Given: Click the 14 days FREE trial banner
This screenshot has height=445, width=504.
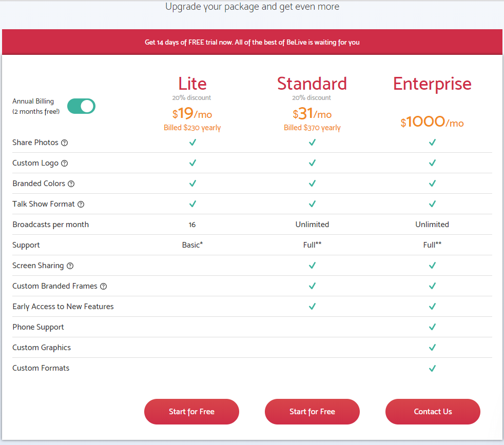Looking at the screenshot, I should pos(252,42).
